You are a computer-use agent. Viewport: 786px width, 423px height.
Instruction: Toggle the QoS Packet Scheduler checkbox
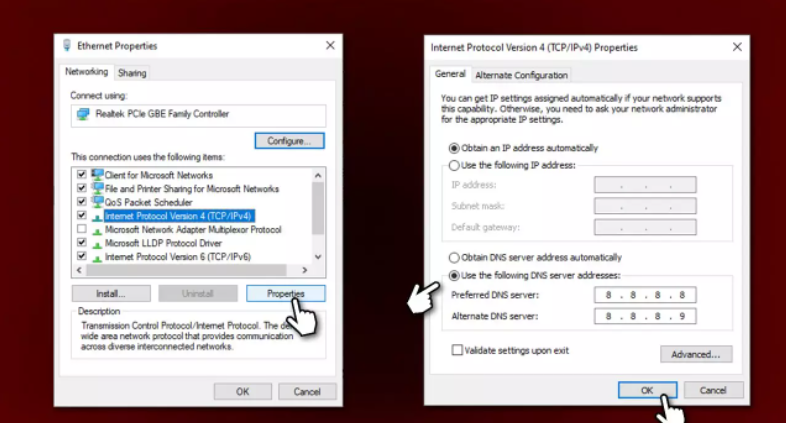click(82, 201)
